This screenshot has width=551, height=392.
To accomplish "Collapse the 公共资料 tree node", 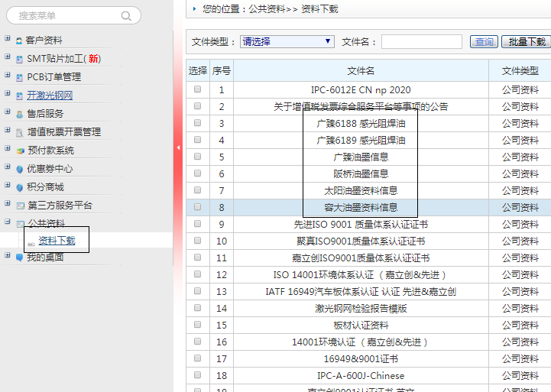I will (7, 223).
